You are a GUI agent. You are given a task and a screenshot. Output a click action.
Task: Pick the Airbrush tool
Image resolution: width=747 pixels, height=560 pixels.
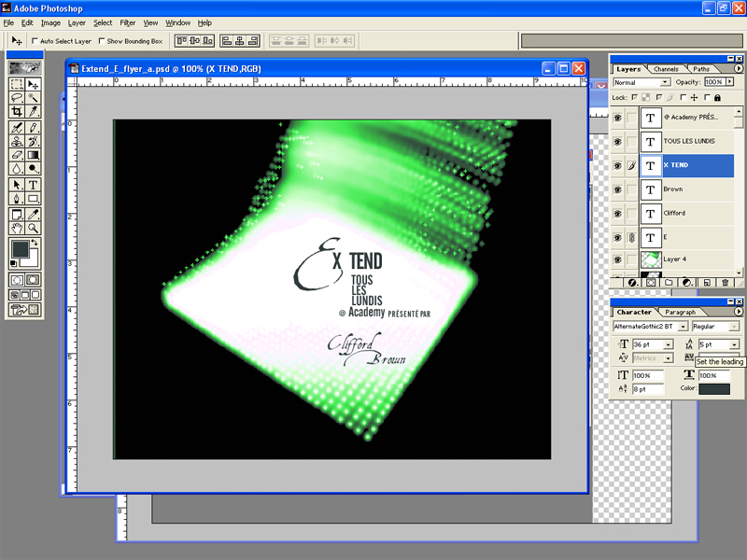coord(17,128)
